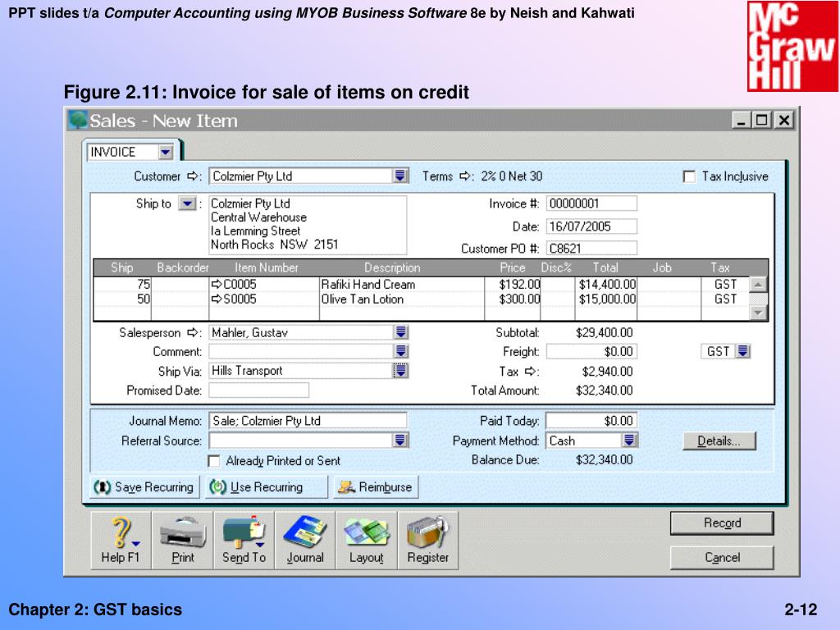Tick the Already Printed or Sent checkbox

(214, 461)
